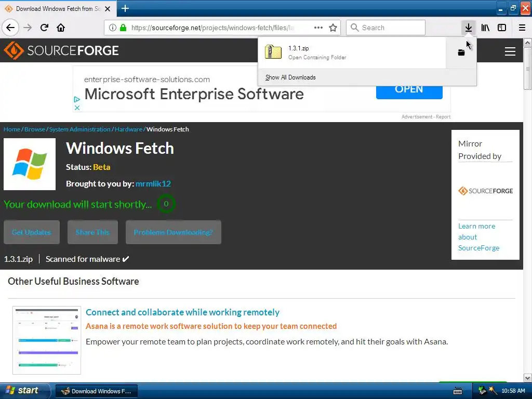Click the 1.3.1.zip file icon in downloads panel

pyautogui.click(x=273, y=52)
